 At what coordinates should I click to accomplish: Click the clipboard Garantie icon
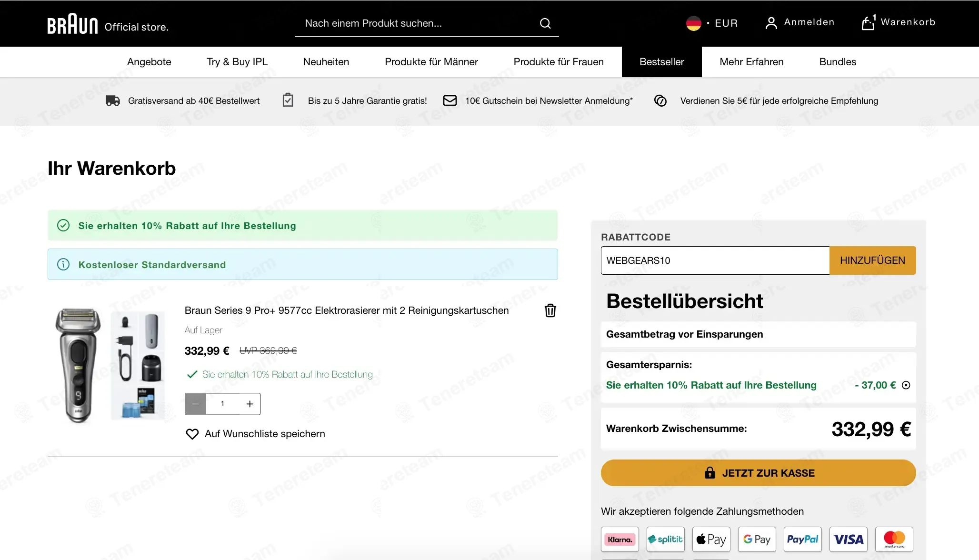pyautogui.click(x=288, y=100)
